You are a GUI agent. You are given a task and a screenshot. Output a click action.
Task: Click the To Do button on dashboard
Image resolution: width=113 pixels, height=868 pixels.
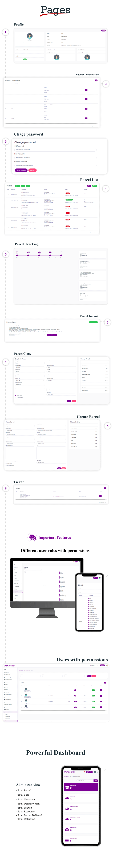pyautogui.click(x=89, y=772)
